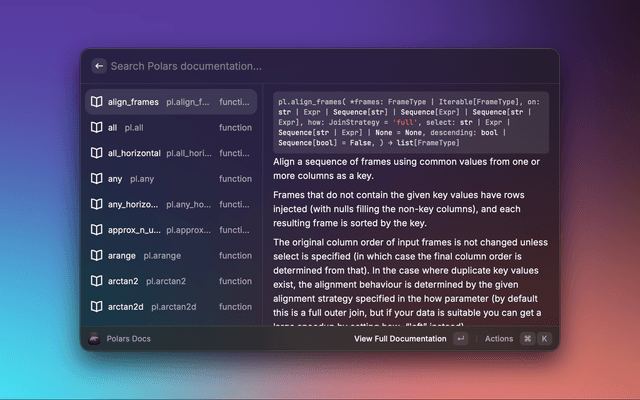Click the book icon beside all
The image size is (640, 400).
[96, 128]
